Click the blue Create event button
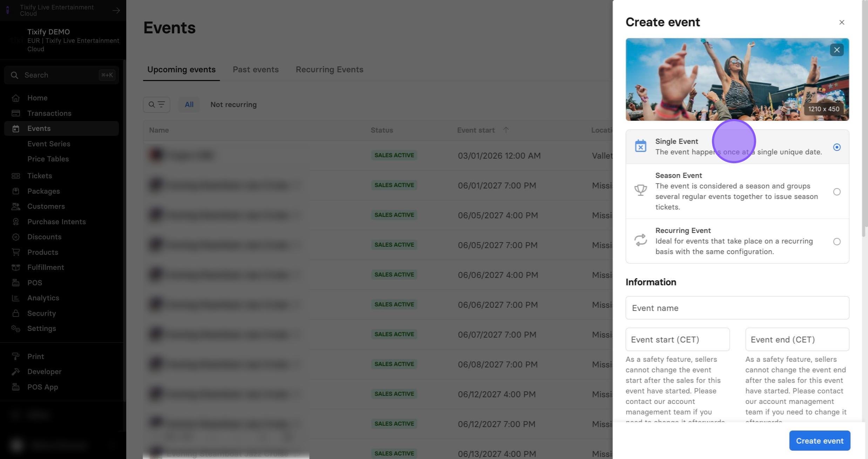 [820, 440]
